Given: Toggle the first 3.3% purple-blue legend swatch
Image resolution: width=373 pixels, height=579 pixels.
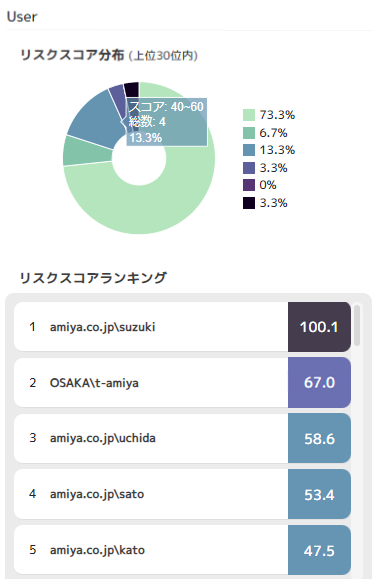Looking at the screenshot, I should (x=249, y=168).
